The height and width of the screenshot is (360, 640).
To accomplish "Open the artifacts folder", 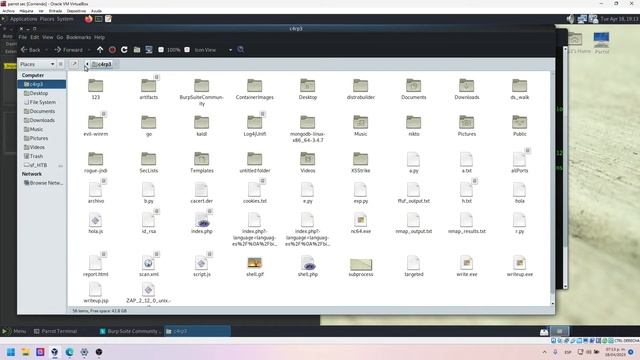I will pos(149,89).
